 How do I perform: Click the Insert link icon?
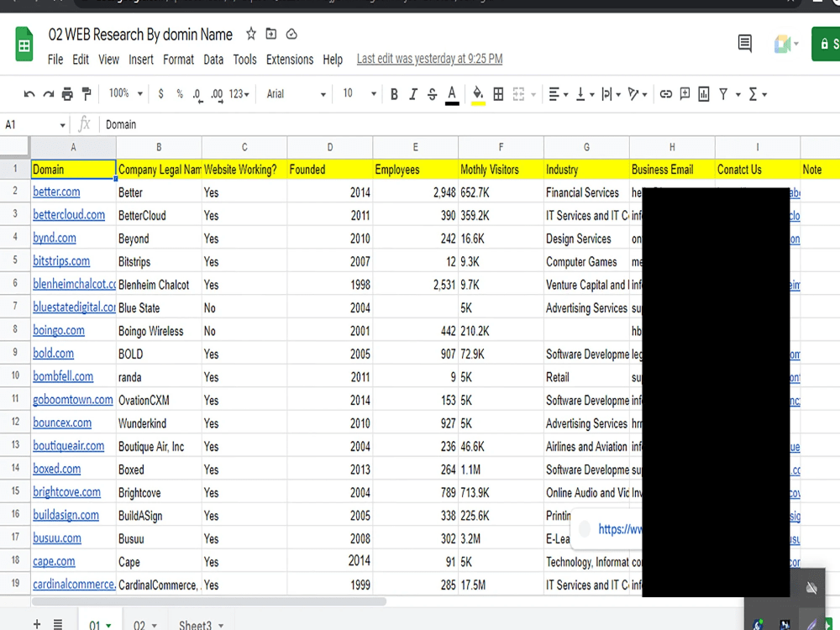click(x=665, y=94)
